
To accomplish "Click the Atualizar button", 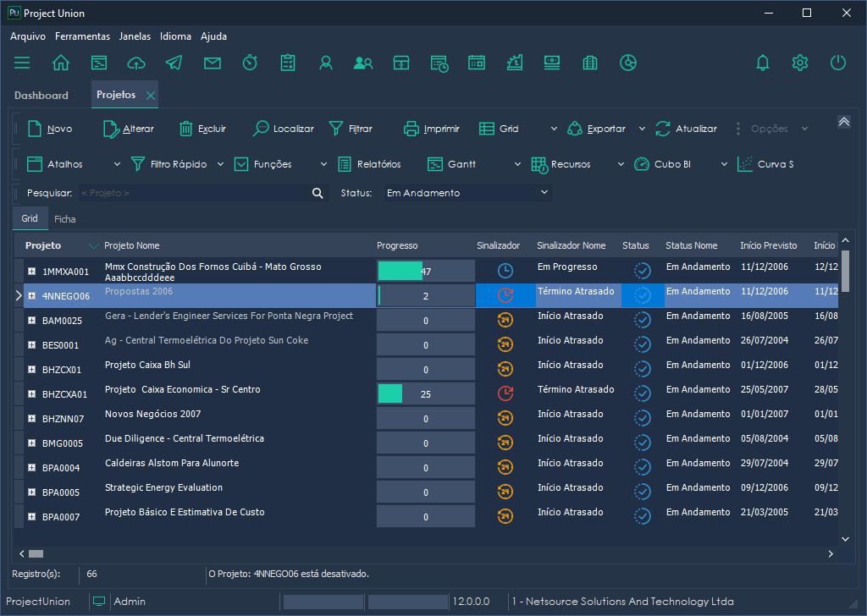I will (687, 129).
